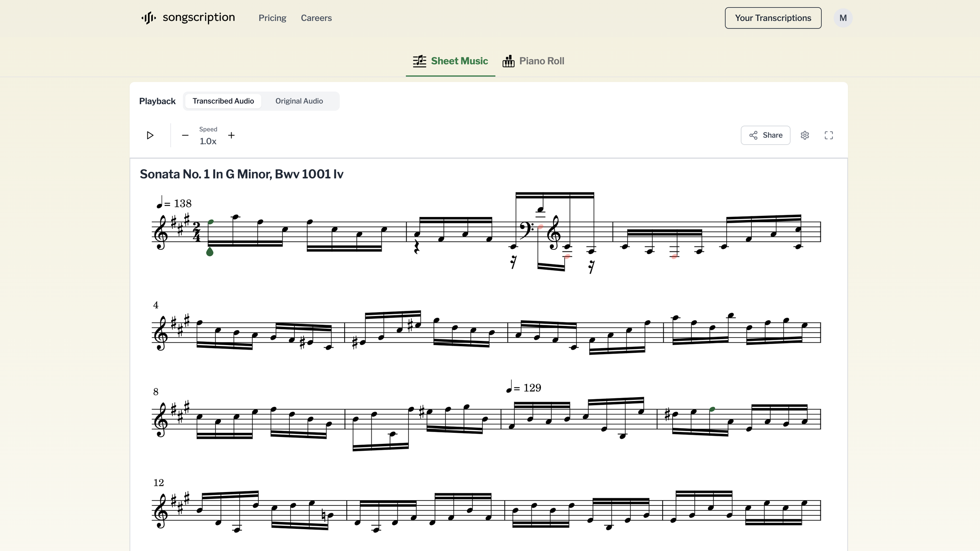Enter fullscreen sheet view
The height and width of the screenshot is (551, 980).
(x=828, y=135)
